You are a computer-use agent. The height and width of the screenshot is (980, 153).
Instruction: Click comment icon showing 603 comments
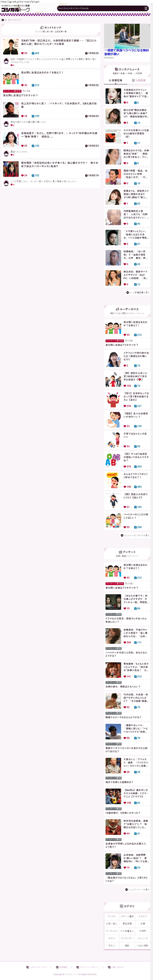point(33,53)
